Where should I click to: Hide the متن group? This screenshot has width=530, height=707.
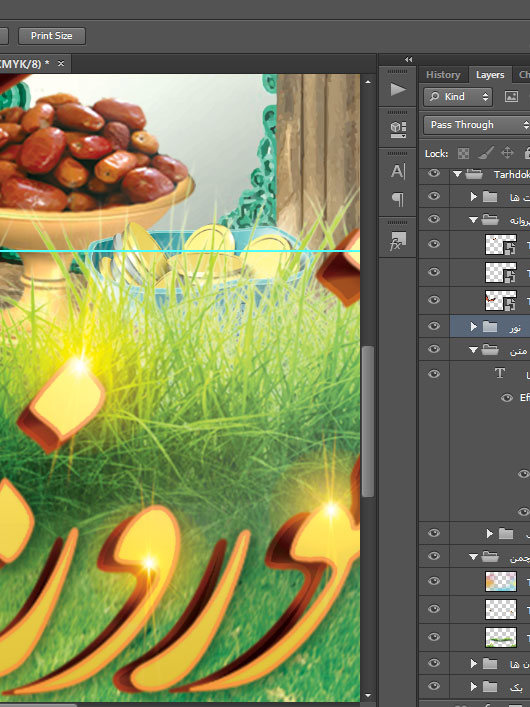[x=434, y=349]
